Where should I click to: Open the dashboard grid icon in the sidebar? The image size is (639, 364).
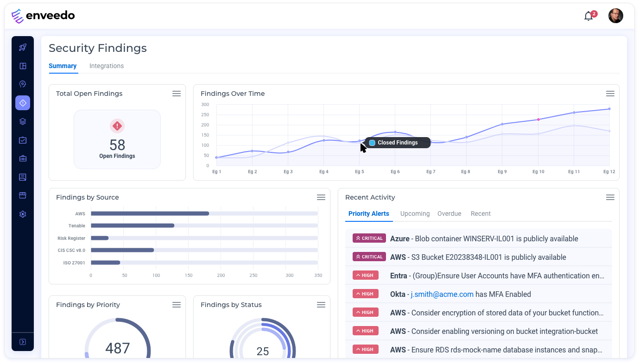coord(22,66)
